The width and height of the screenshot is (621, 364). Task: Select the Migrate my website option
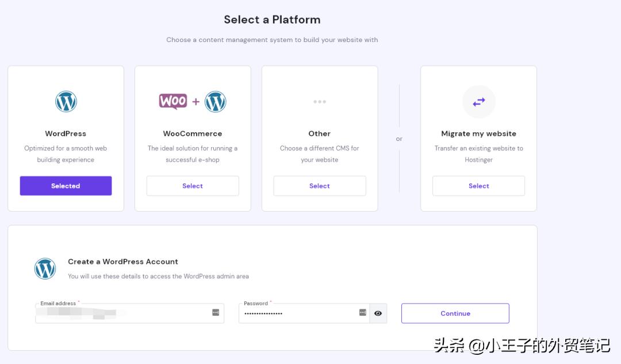click(x=478, y=186)
